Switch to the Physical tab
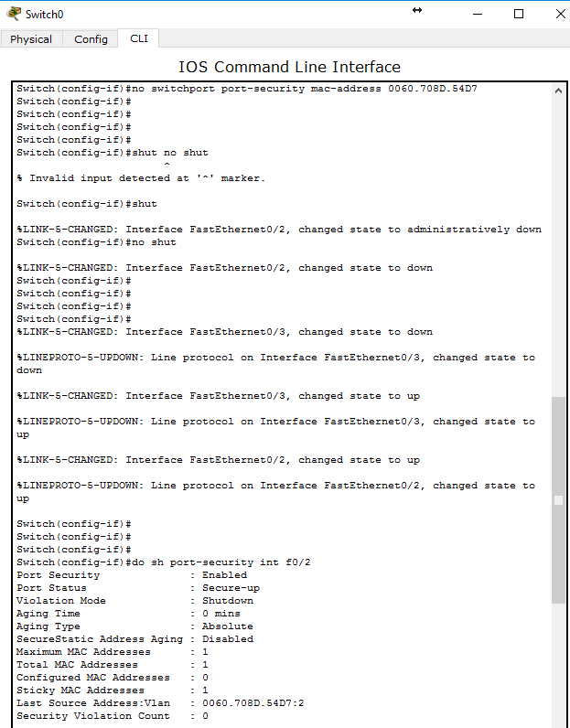 (31, 39)
